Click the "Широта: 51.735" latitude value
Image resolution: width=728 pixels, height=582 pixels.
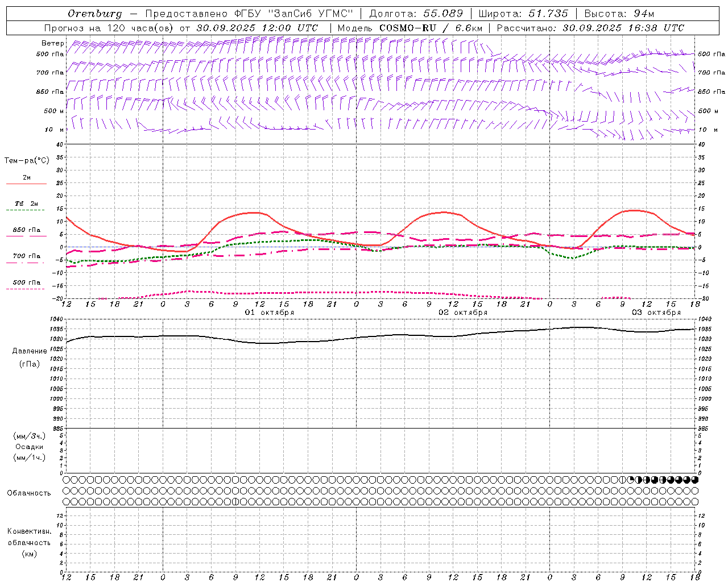coord(523,14)
